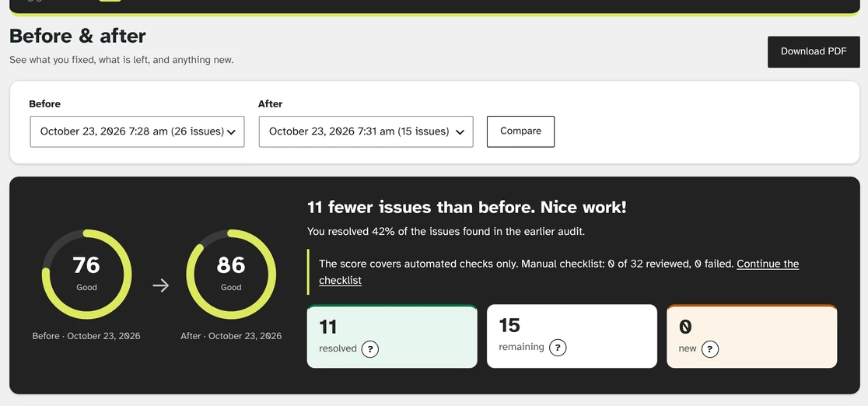Screen dimensions: 868x406
Task: Click the 'Before · October 23, 2026' caption
Action: click(86, 336)
